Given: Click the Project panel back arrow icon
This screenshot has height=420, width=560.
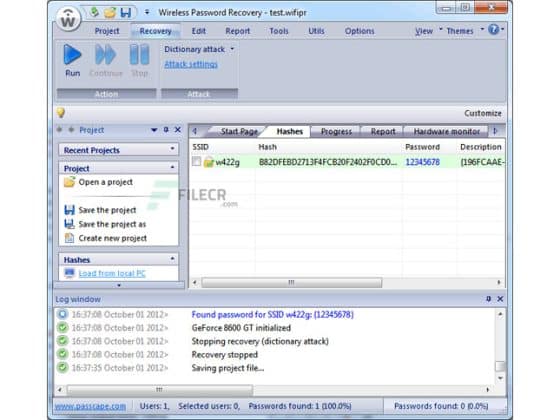Looking at the screenshot, I should coord(59,130).
